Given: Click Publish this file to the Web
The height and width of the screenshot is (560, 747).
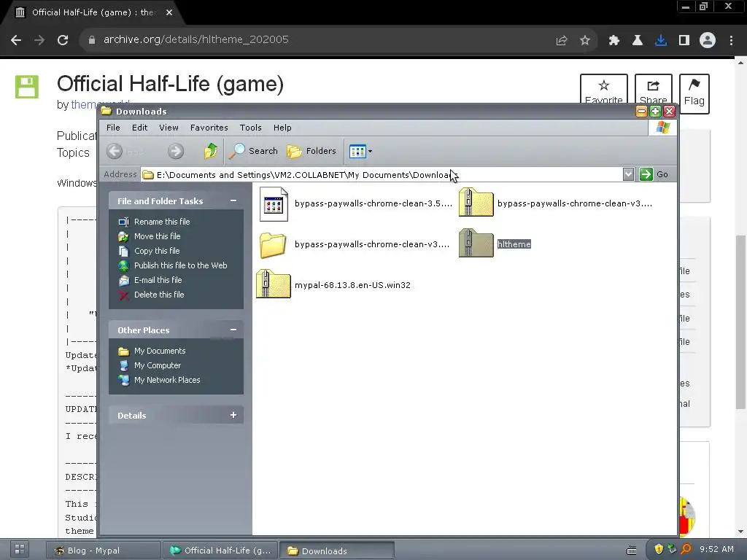Looking at the screenshot, I should pos(181,265).
